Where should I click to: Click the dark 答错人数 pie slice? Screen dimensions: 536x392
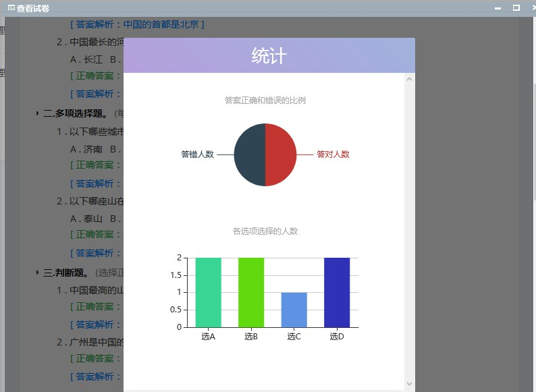click(250, 155)
